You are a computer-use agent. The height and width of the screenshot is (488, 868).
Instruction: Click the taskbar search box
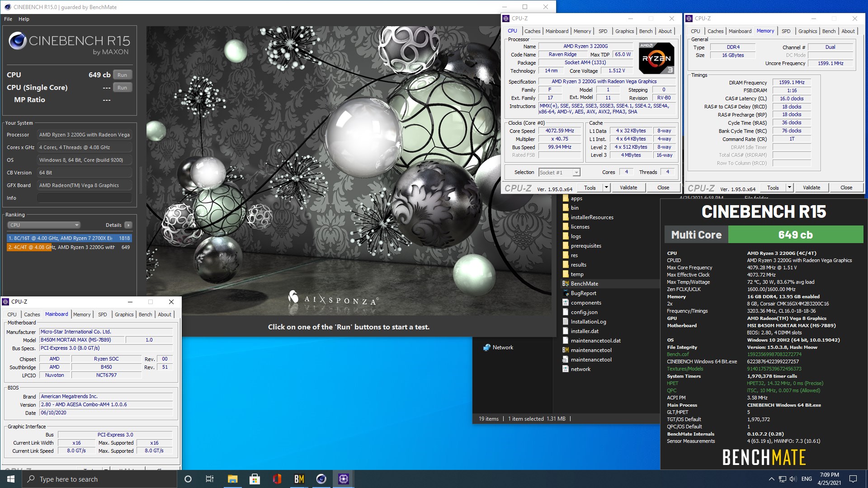(x=99, y=479)
